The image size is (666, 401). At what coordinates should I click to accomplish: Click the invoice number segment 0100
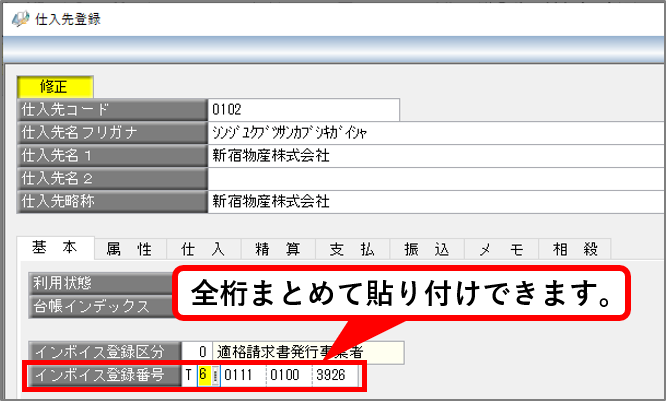pyautogui.click(x=289, y=376)
